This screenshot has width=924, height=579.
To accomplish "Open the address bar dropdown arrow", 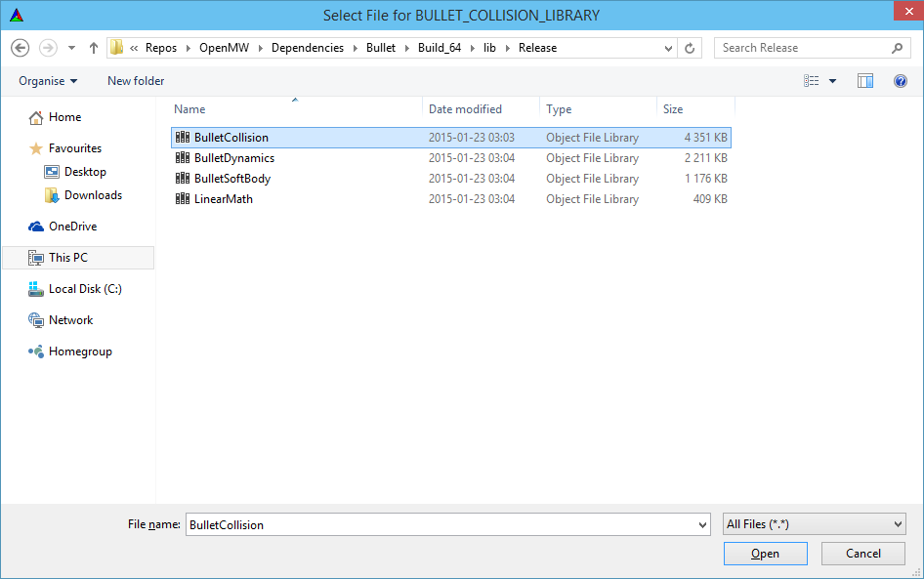I will (x=667, y=47).
